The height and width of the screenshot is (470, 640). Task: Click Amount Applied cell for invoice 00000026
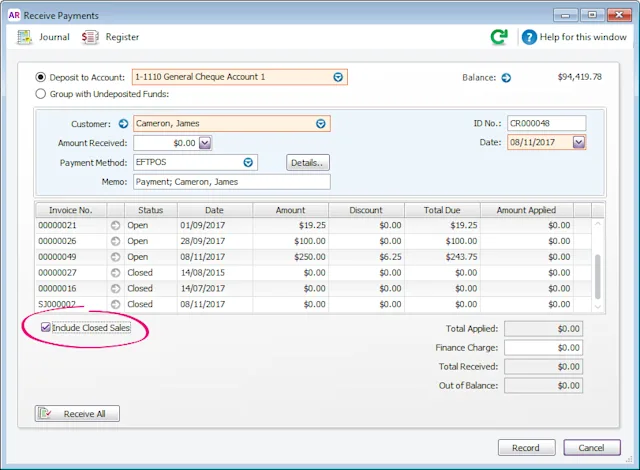(527, 241)
